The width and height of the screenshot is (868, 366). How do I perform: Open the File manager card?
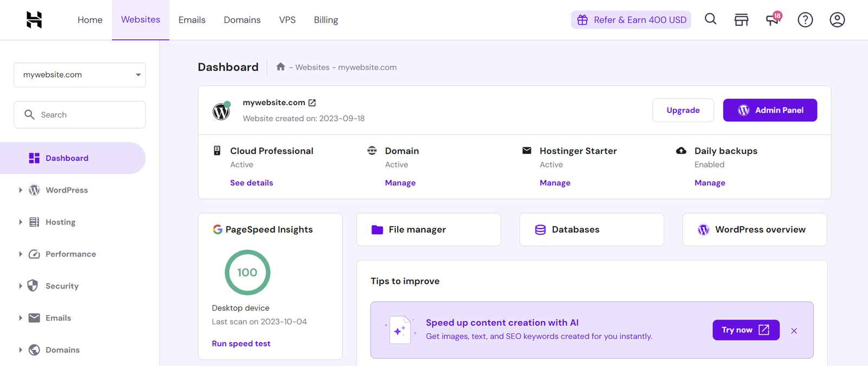point(428,230)
